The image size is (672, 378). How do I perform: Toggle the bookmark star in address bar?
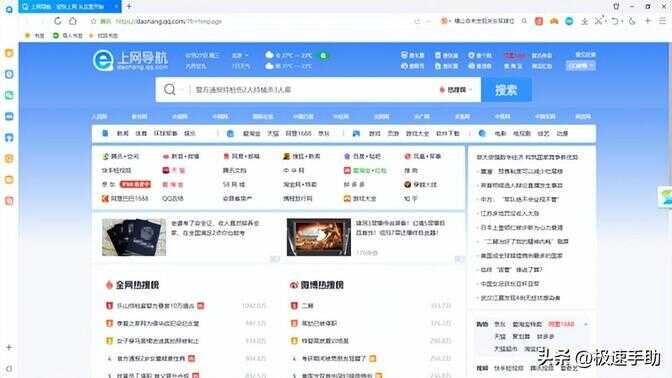pos(93,21)
